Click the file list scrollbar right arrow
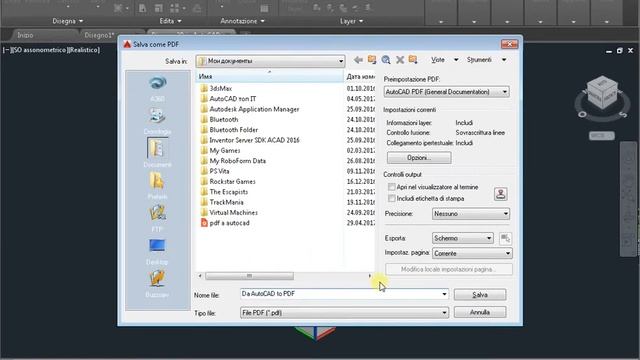 tap(370, 276)
